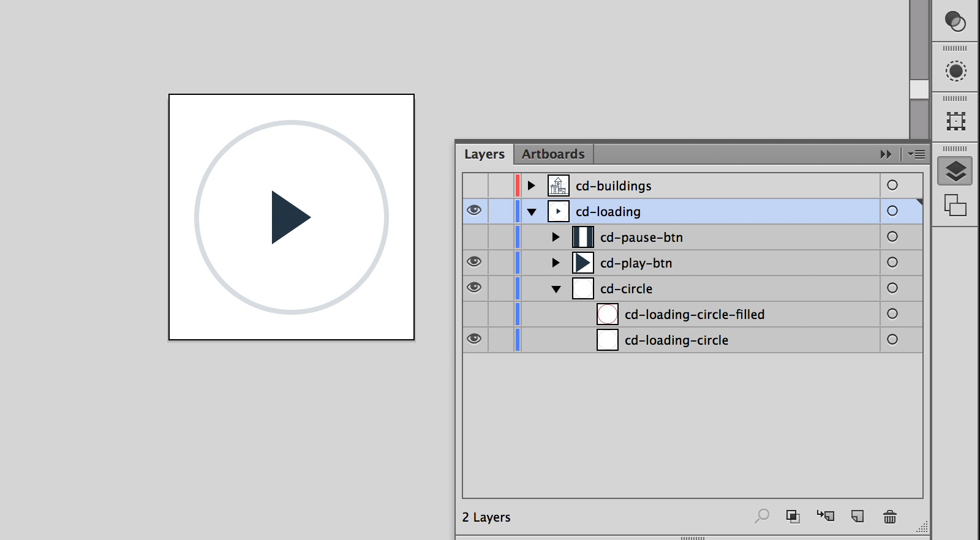Viewport: 980px width, 540px height.
Task: Hide the cd-circle group
Action: (x=475, y=288)
